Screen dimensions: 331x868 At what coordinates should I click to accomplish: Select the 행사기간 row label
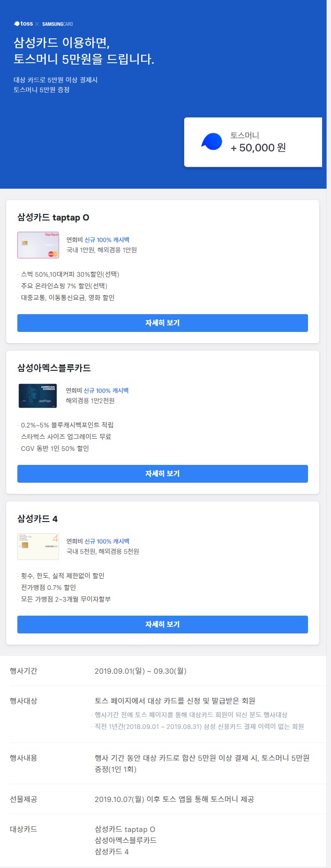23,670
